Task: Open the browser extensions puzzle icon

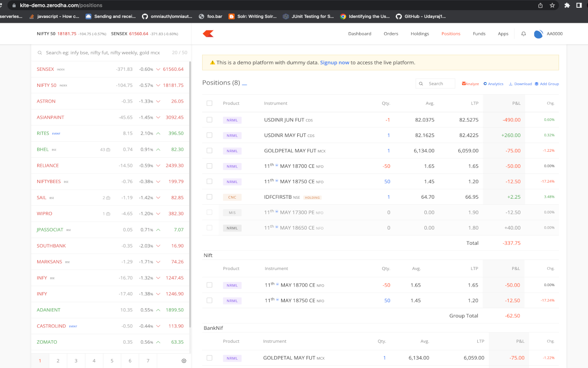Action: pos(567,6)
